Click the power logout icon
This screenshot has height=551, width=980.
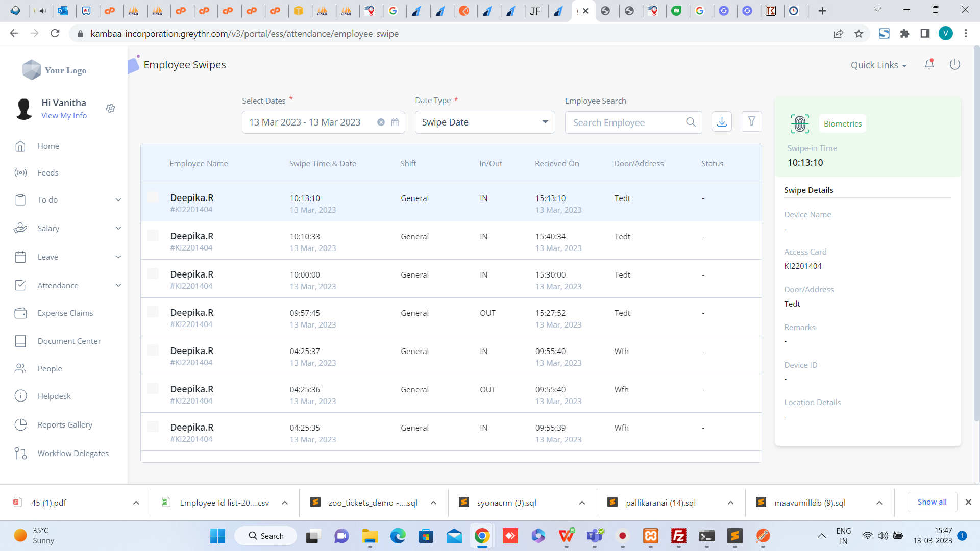(x=954, y=65)
